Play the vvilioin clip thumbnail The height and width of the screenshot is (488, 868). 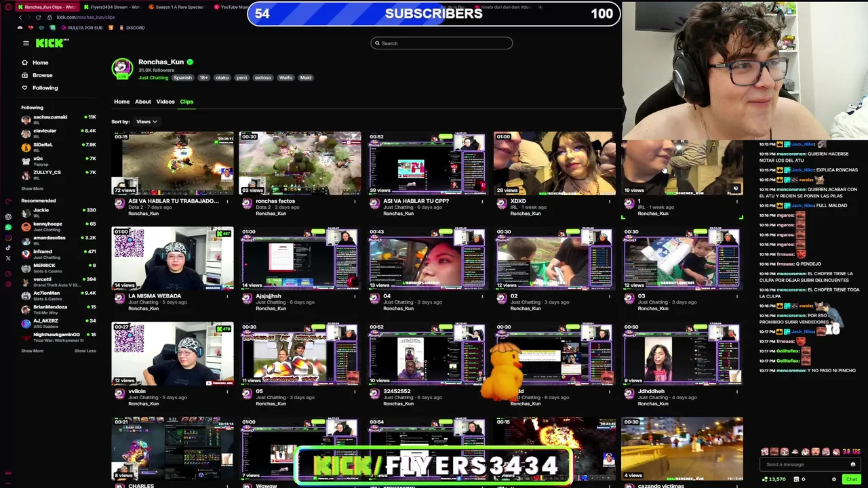point(173,353)
